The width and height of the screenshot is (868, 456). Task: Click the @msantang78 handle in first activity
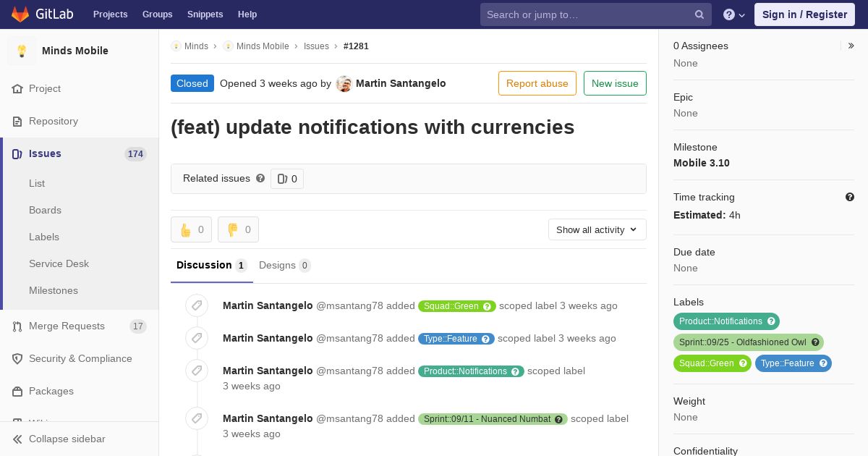coord(349,305)
